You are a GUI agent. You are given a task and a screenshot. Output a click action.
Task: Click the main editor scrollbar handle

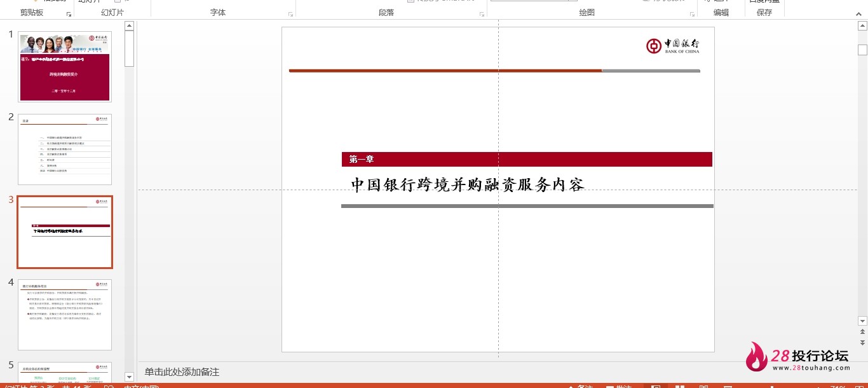click(862, 50)
